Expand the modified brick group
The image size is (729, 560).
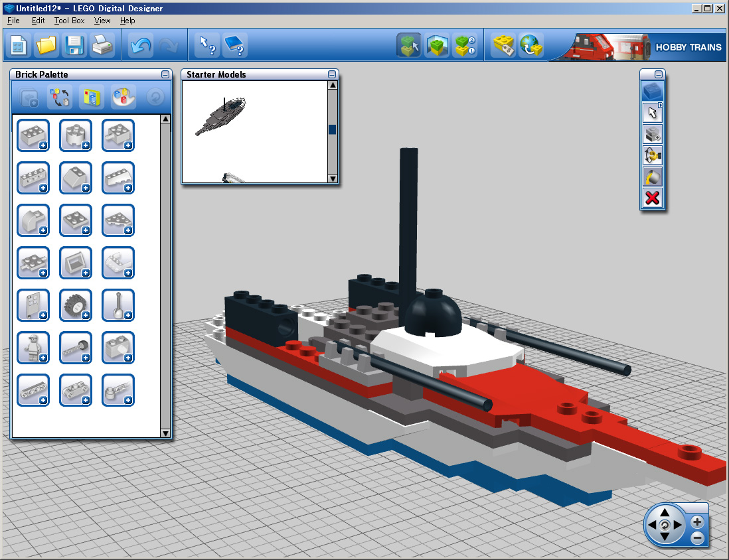click(x=118, y=135)
